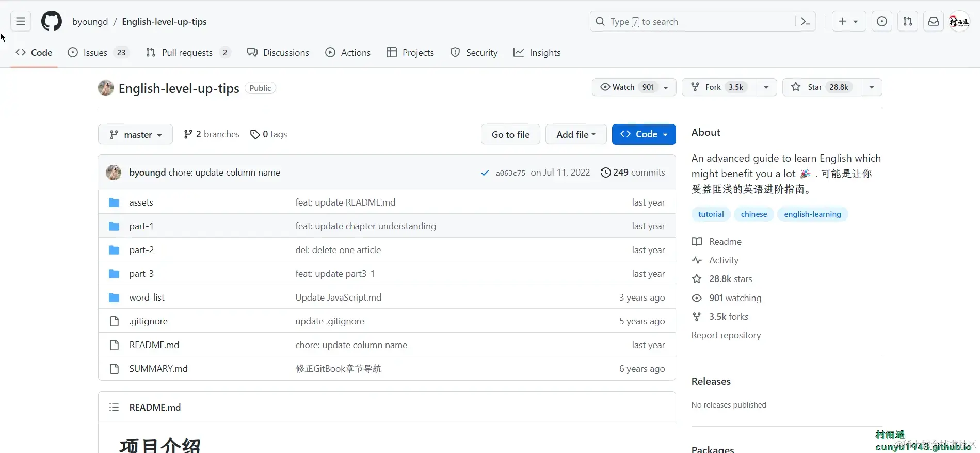
Task: Open the README table of contents icon
Action: [x=114, y=408]
